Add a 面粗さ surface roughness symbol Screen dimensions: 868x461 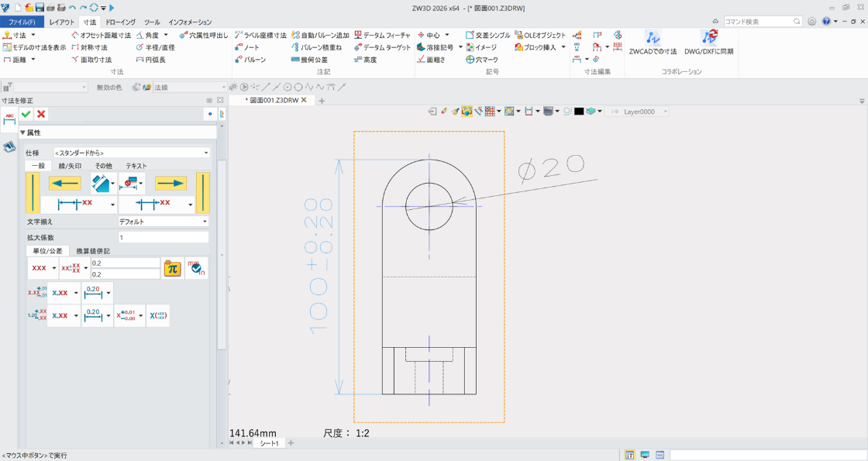pyautogui.click(x=431, y=60)
